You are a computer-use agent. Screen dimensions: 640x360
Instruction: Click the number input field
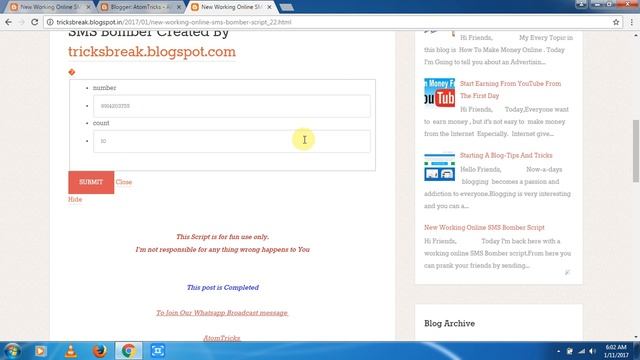[x=232, y=106]
